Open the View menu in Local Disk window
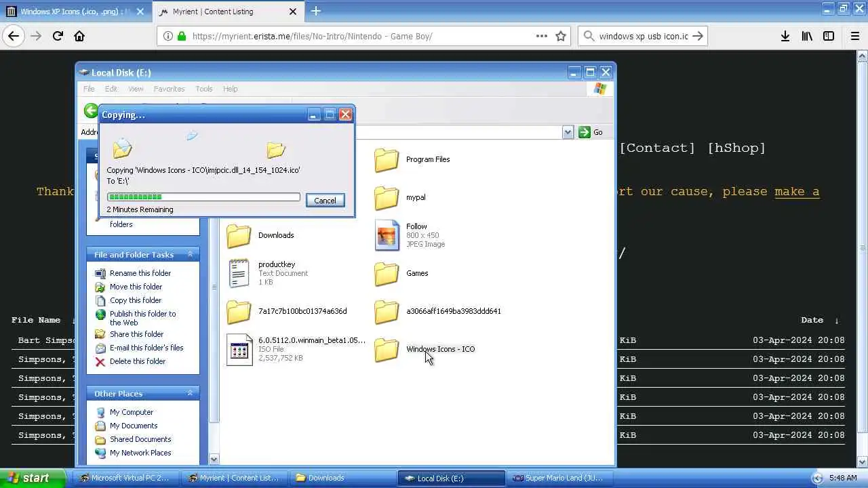The width and height of the screenshot is (868, 488). tap(136, 89)
